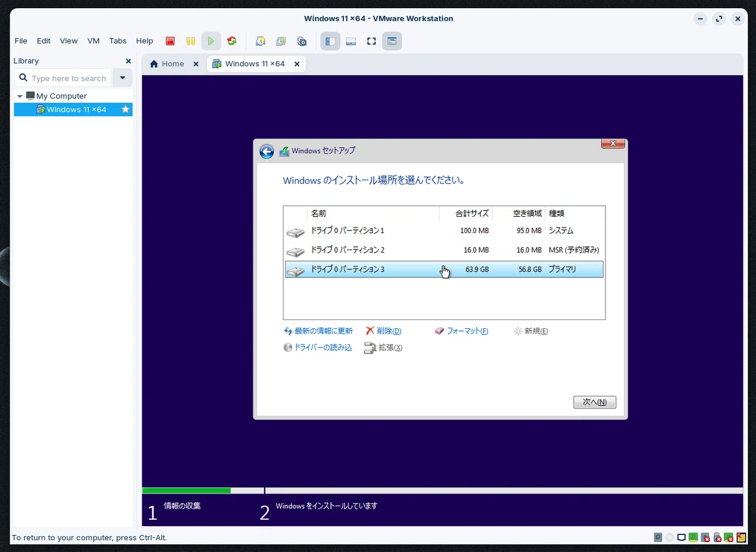Click the CD/DVD drive status icon
Viewport: 756px width, 552px height.
(x=670, y=538)
